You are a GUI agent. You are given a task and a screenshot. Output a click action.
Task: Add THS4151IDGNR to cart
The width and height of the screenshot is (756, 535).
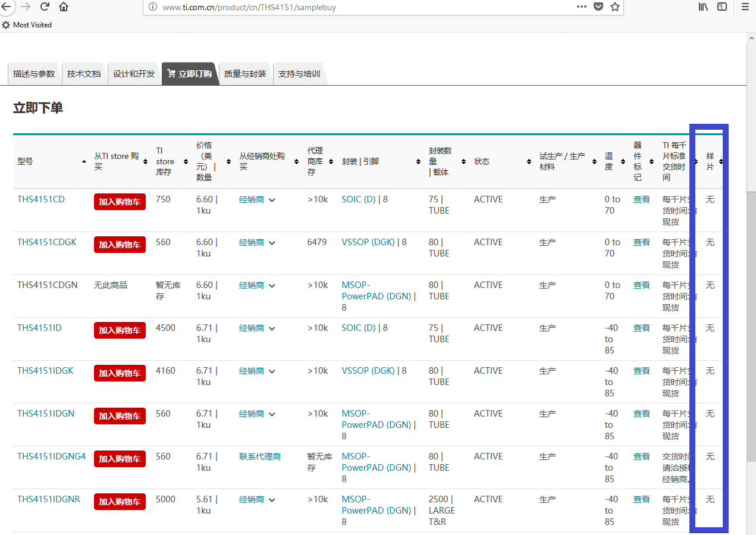point(120,502)
